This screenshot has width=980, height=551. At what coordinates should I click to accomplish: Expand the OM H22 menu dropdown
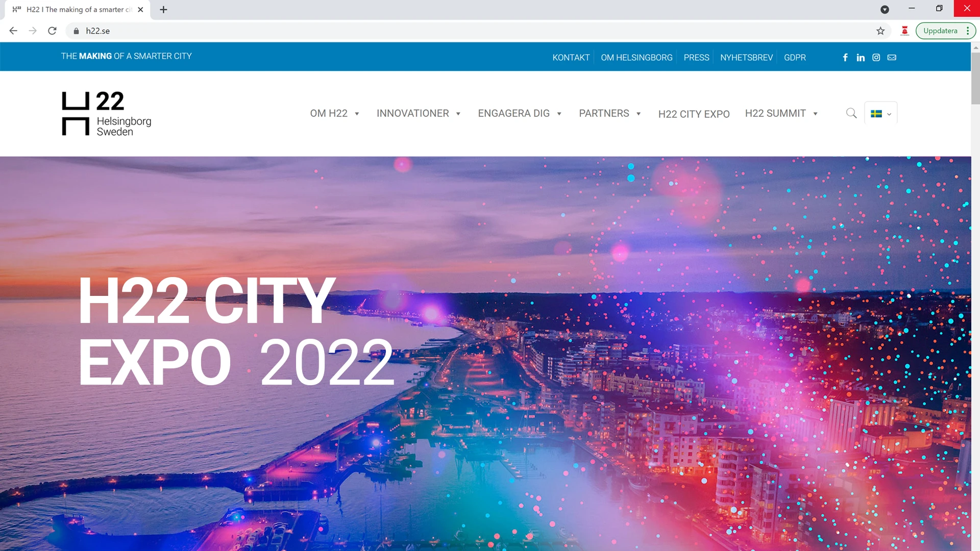tap(335, 113)
